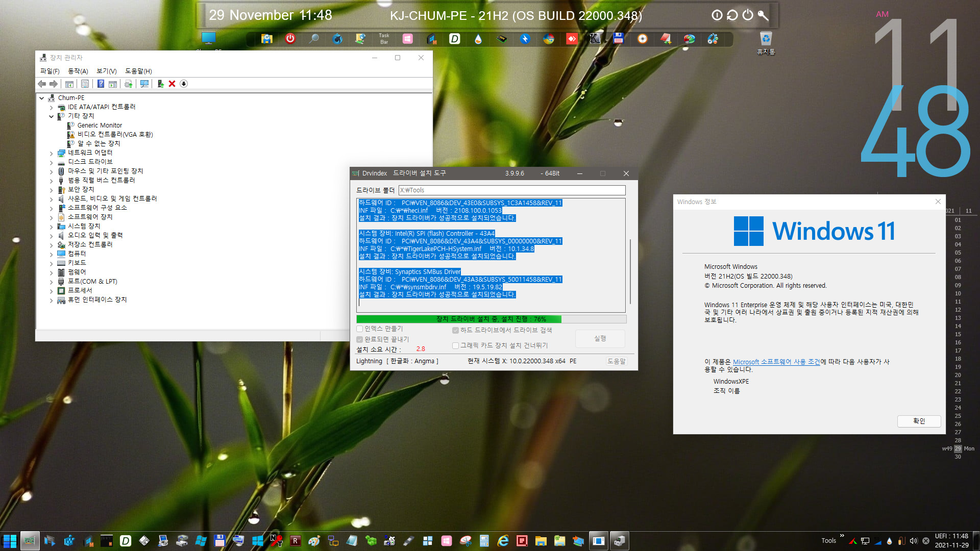The height and width of the screenshot is (551, 980).
Task: Click the shutdown power icon in header bar
Action: click(x=748, y=15)
